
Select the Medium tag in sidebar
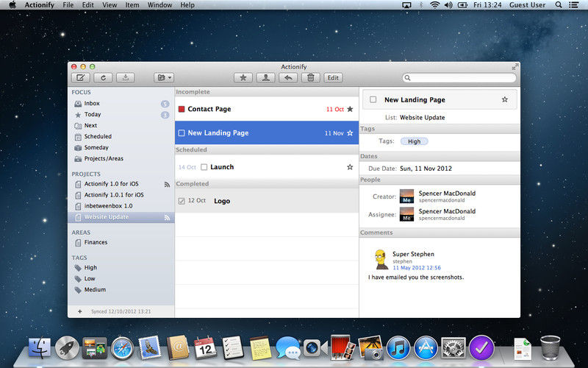click(x=121, y=290)
